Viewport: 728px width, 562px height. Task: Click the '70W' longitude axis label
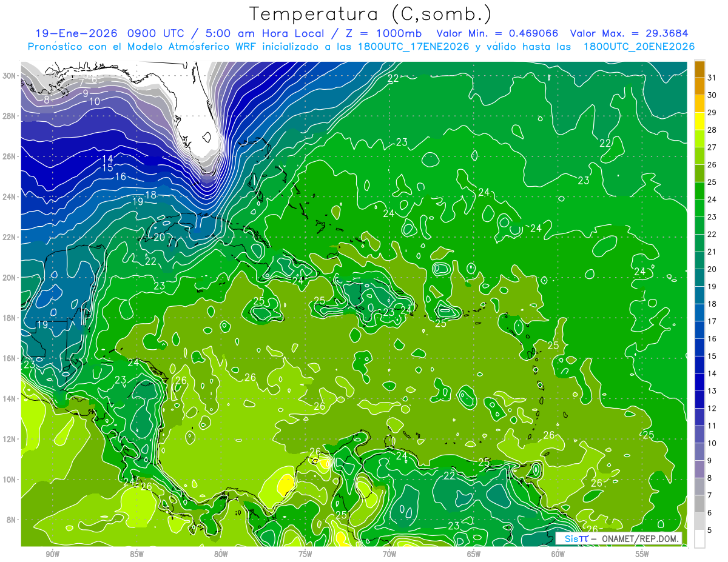[389, 554]
